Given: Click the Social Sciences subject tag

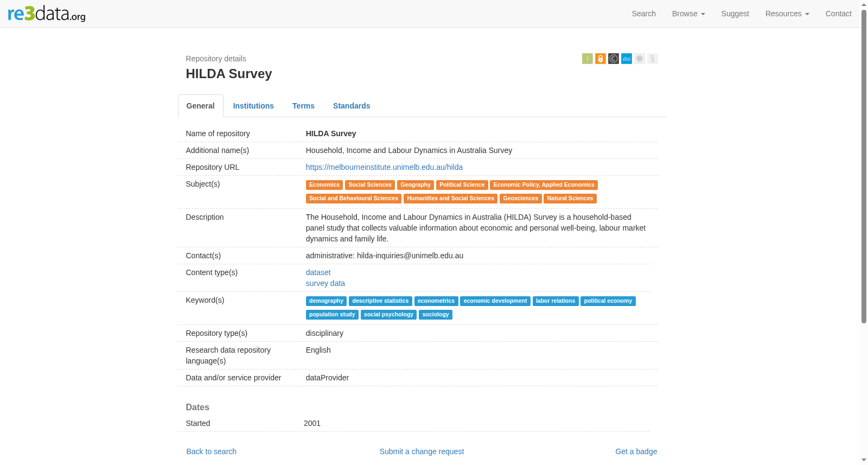Looking at the screenshot, I should coord(369,185).
